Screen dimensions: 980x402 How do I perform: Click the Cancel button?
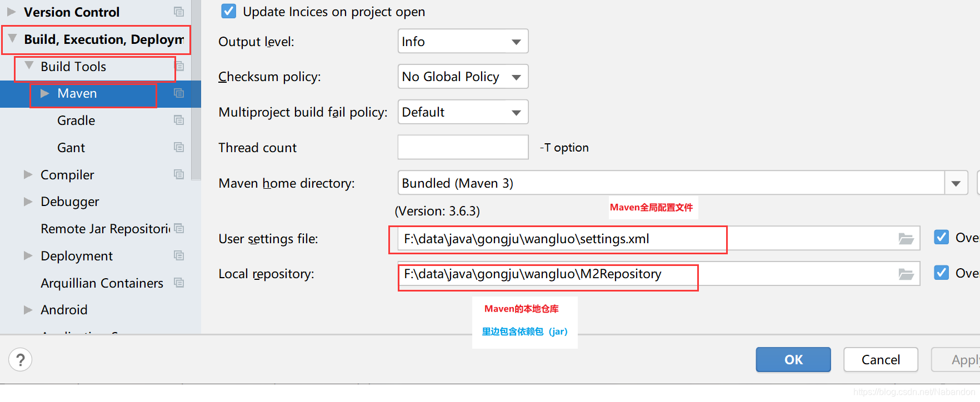881,360
